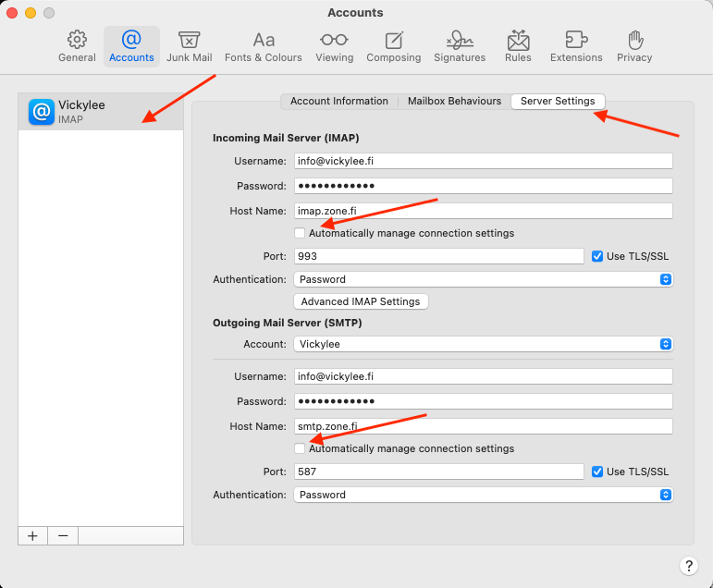Open the outgoing SMTP Authentication dropdown
This screenshot has width=713, height=588.
coord(483,495)
